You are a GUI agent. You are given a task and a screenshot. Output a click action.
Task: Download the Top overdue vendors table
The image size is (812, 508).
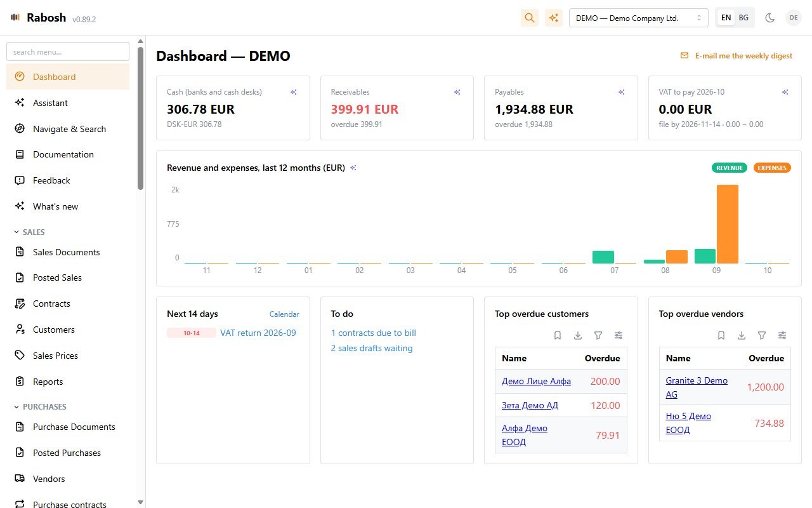(742, 335)
